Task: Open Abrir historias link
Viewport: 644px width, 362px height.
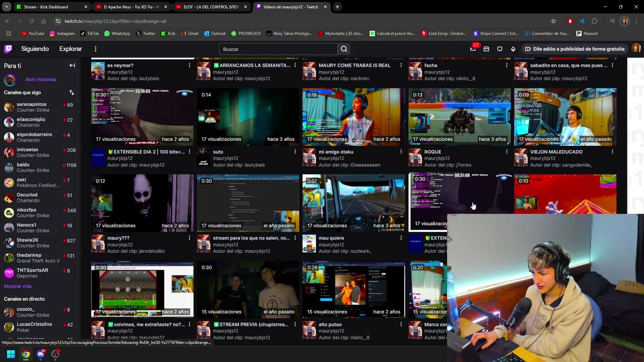Action: pos(41,79)
